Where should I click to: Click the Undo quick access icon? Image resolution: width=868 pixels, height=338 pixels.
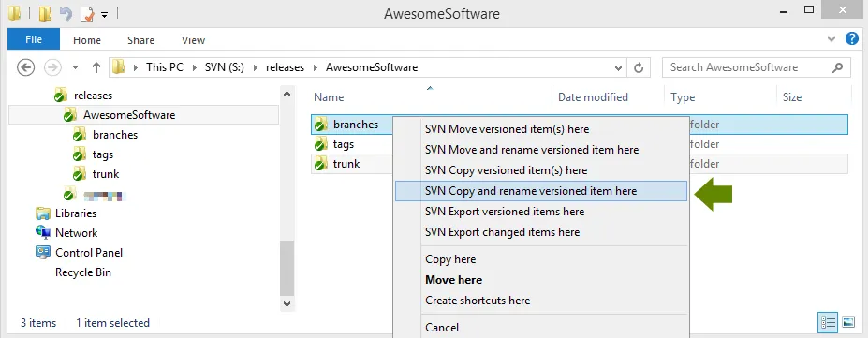click(x=66, y=13)
